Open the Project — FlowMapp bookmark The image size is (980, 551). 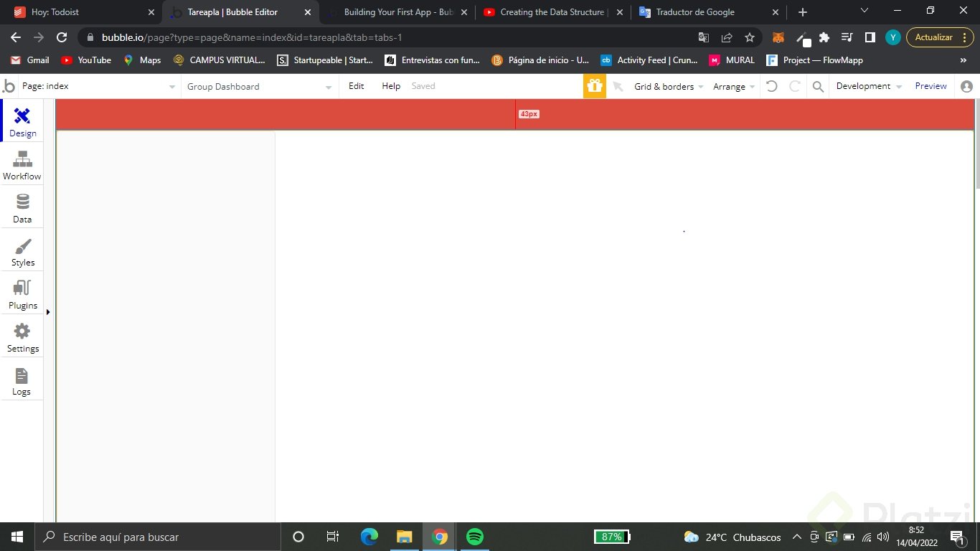click(814, 60)
